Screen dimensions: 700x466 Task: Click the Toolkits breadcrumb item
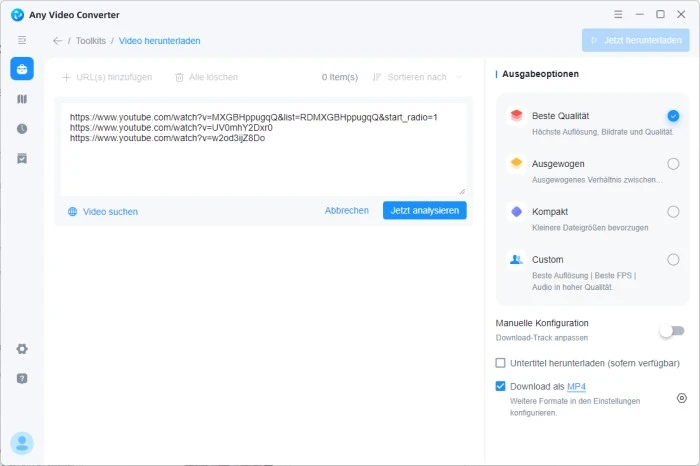tap(91, 41)
